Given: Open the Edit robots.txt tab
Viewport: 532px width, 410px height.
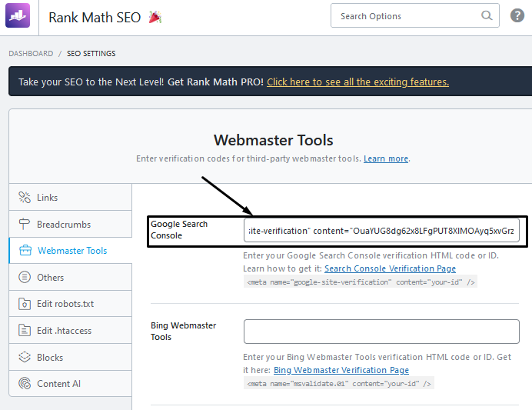Looking at the screenshot, I should coord(71,304).
